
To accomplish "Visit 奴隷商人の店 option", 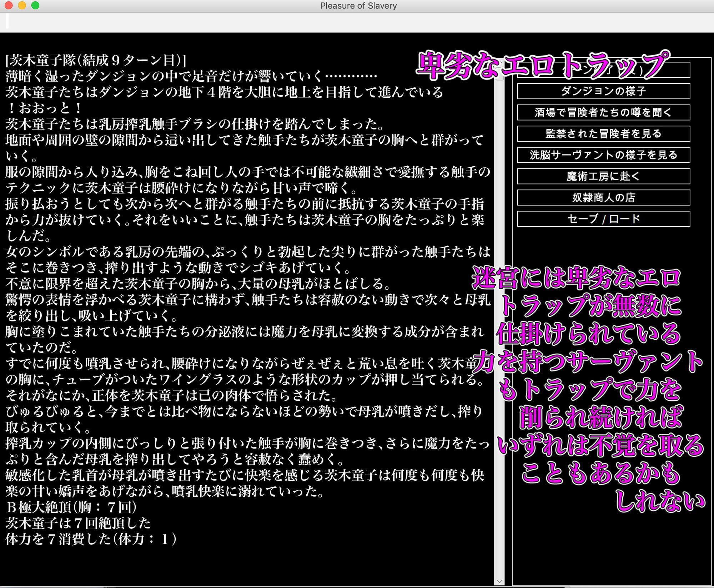I will click(x=603, y=198).
